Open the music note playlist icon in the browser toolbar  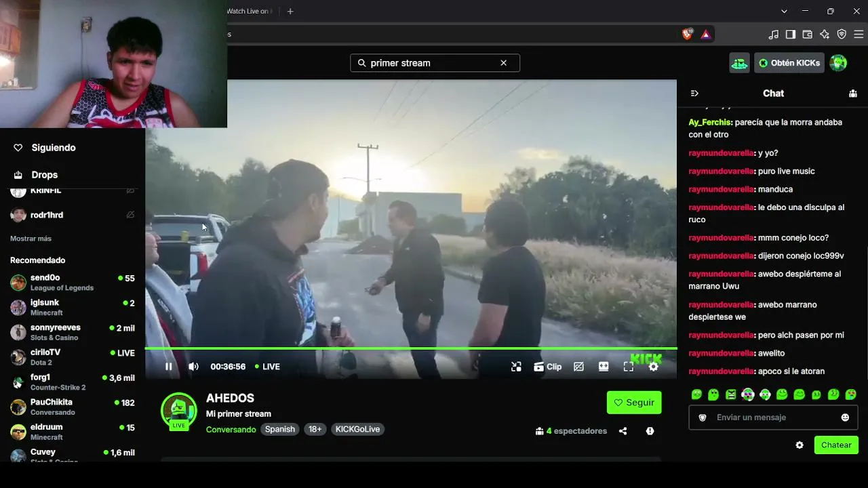(774, 34)
